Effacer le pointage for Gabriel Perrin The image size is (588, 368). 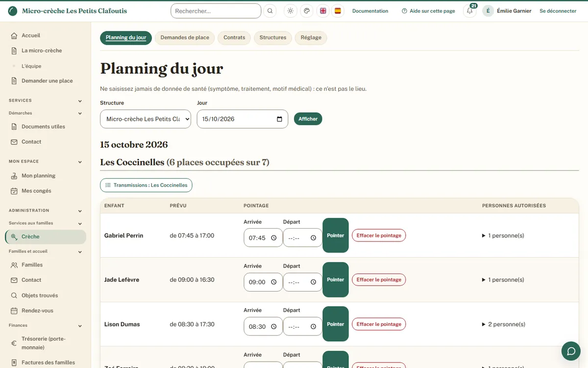point(379,236)
